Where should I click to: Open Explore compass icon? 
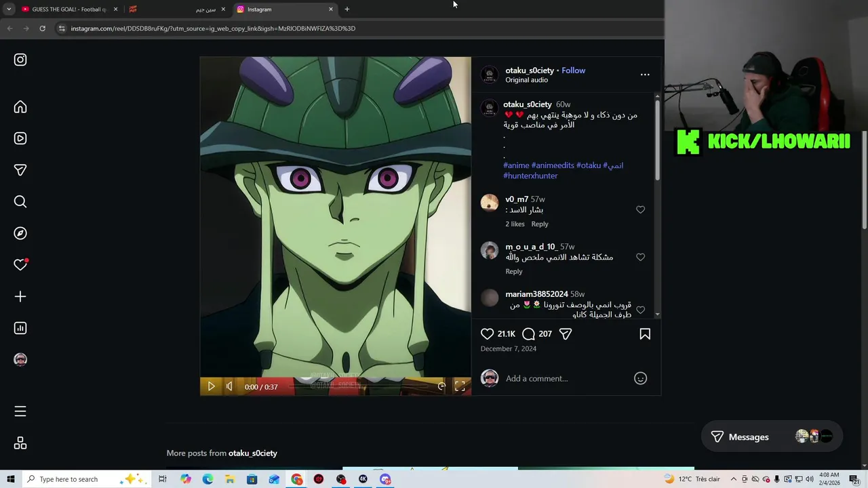point(20,233)
